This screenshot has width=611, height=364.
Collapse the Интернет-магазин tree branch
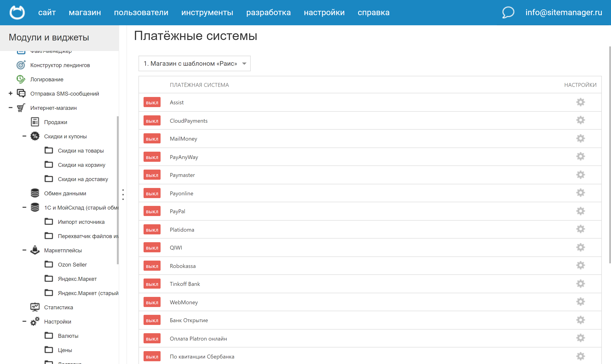(x=10, y=108)
